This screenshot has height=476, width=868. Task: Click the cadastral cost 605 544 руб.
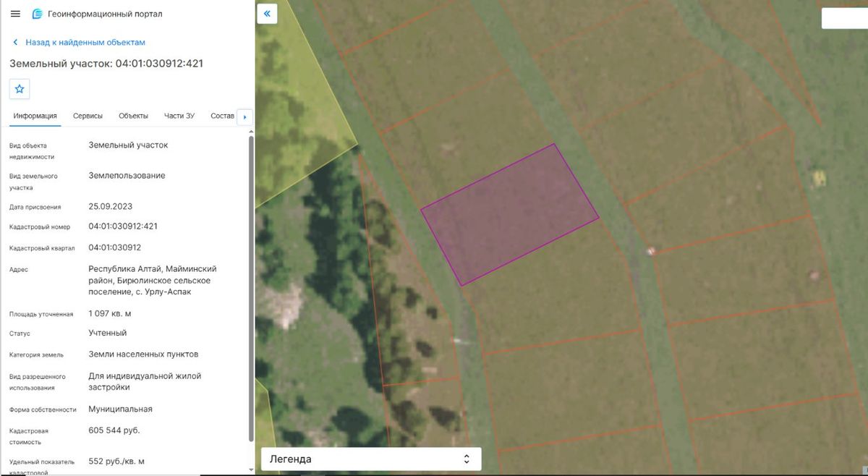[x=114, y=430]
